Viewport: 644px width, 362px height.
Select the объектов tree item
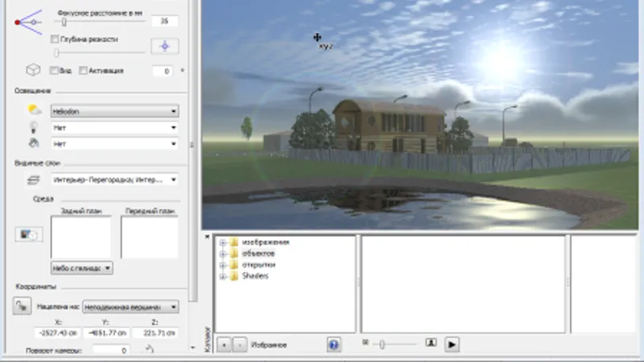tap(258, 253)
